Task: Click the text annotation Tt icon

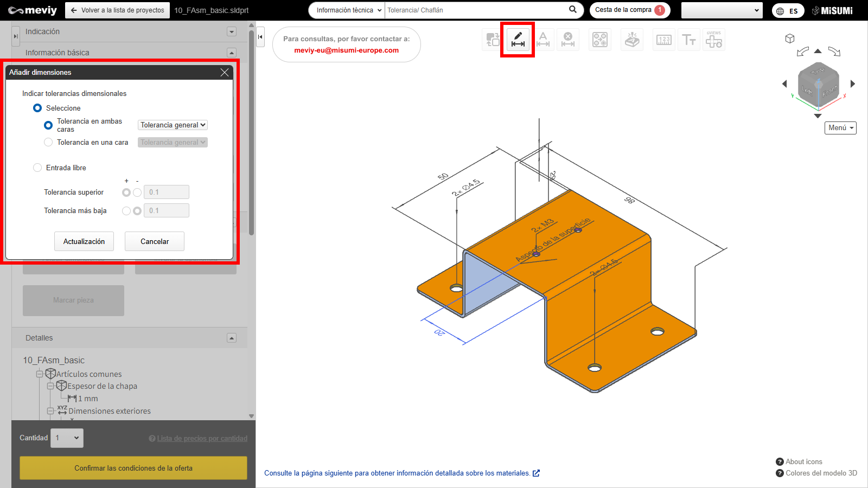Action: tap(689, 40)
